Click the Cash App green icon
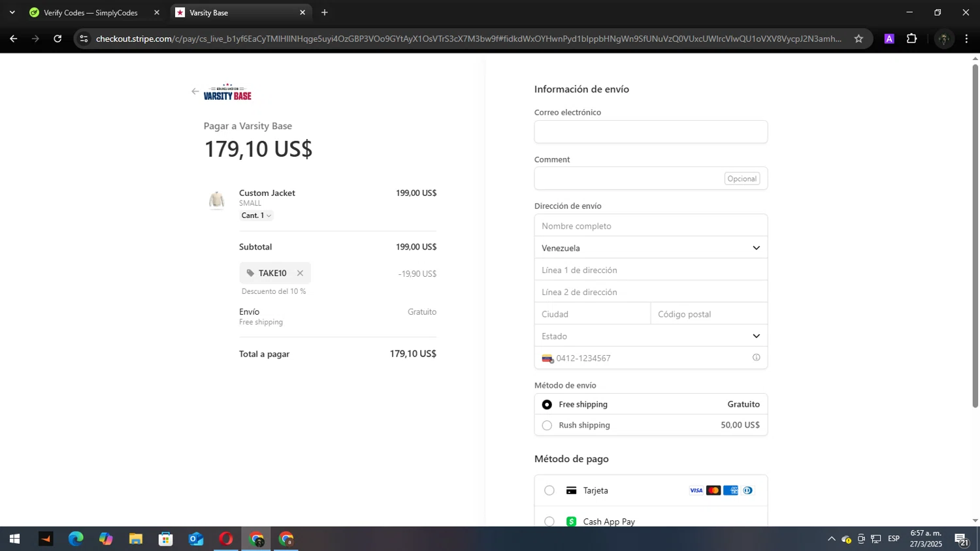Screen dimensions: 980x551 coord(571,522)
